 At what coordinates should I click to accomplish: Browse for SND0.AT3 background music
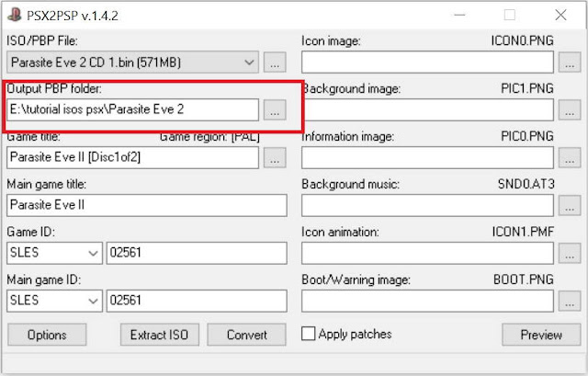[x=571, y=205]
